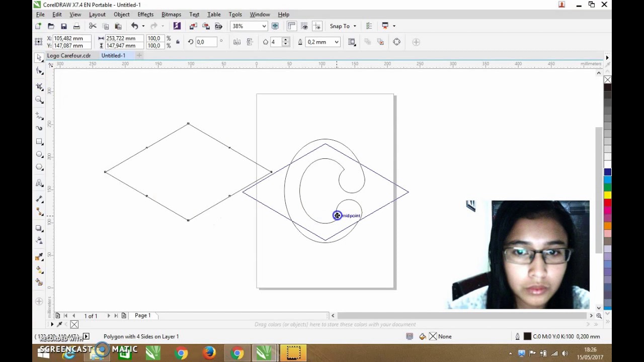Select the Drop Shadow tool
The height and width of the screenshot is (362, 644).
tap(40, 228)
